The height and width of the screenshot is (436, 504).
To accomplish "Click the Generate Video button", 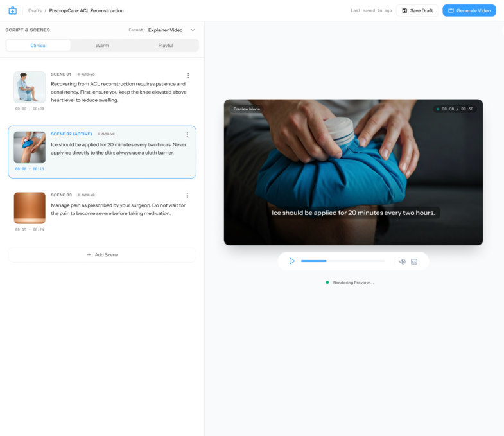I will (469, 10).
